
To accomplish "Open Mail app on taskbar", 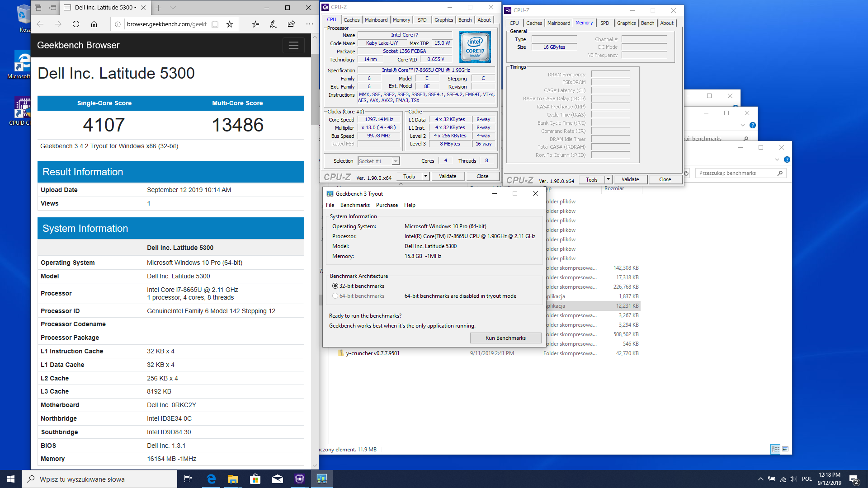I will coord(278,479).
